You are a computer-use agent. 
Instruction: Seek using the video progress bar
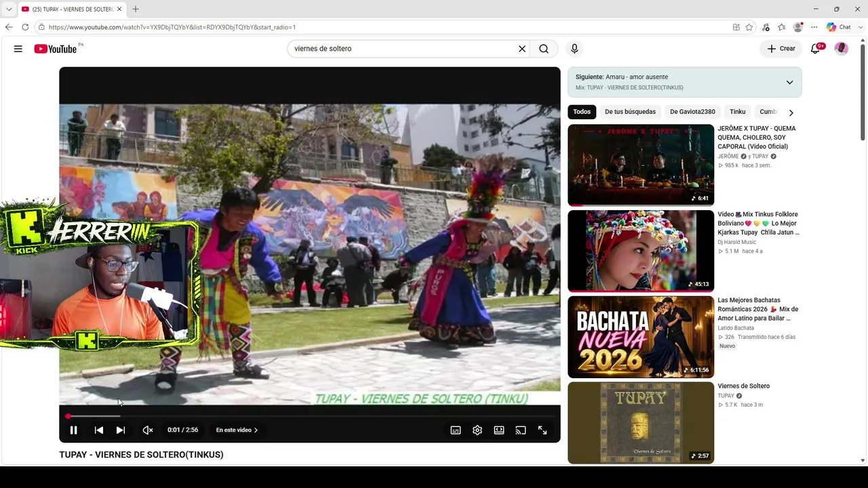[x=310, y=416]
